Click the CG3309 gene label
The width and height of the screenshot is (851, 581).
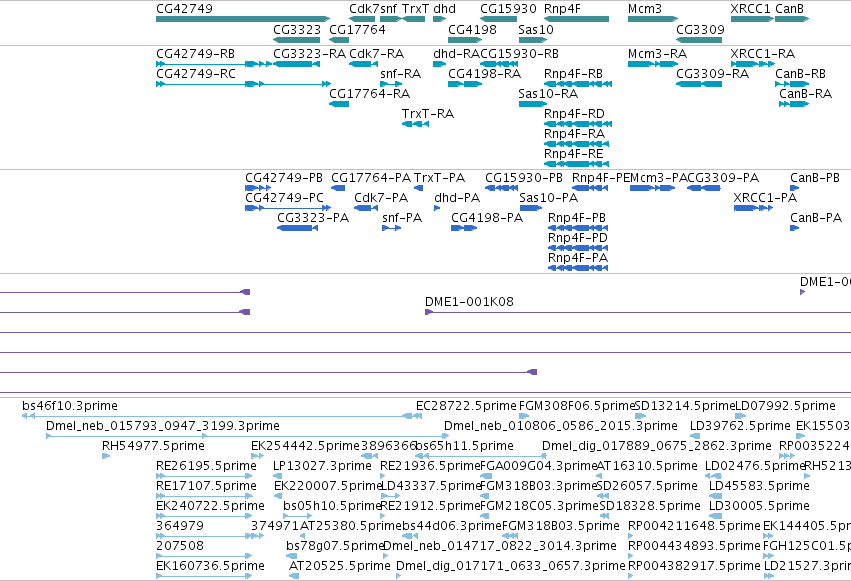(700, 30)
